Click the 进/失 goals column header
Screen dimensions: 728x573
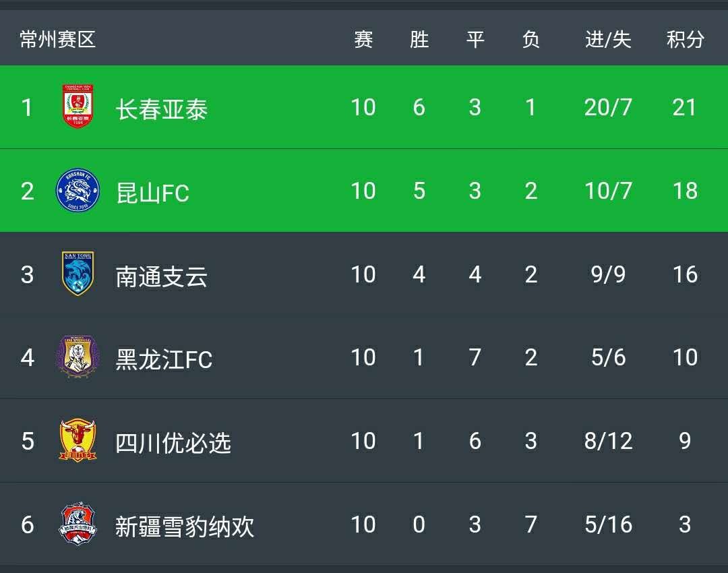[608, 39]
